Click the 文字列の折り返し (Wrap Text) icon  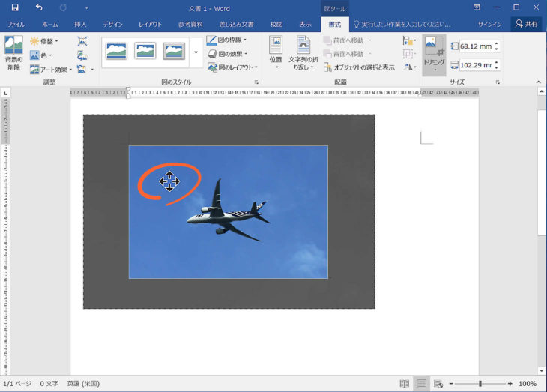pos(303,45)
